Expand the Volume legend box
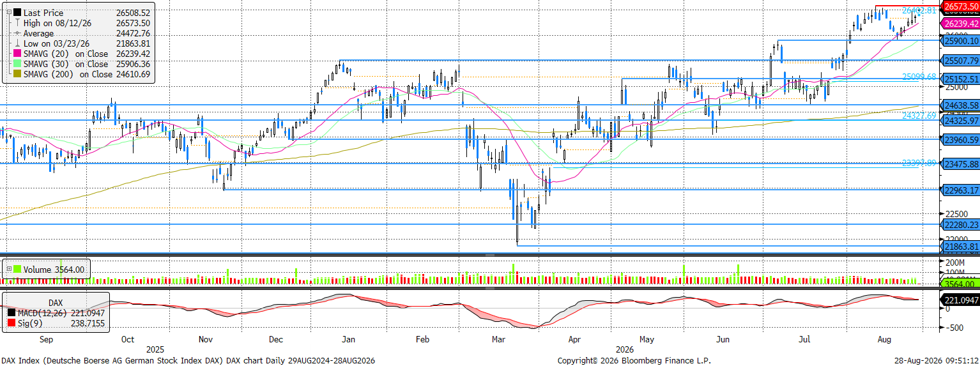This screenshot has height=366, width=980. (x=8, y=270)
